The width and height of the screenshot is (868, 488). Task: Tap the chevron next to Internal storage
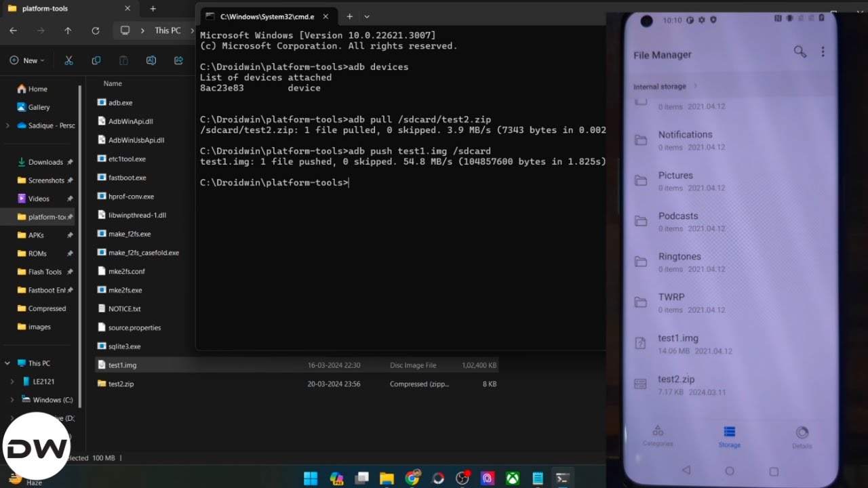(x=696, y=86)
